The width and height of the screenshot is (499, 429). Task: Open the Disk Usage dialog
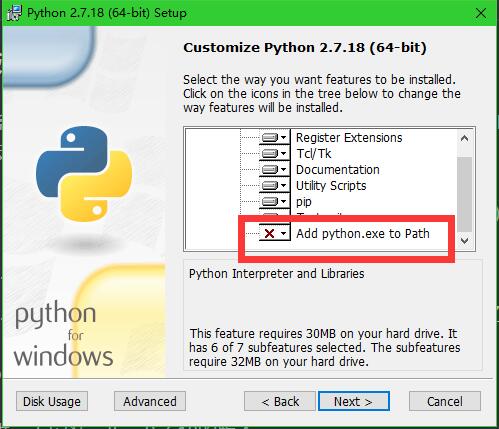tap(52, 401)
